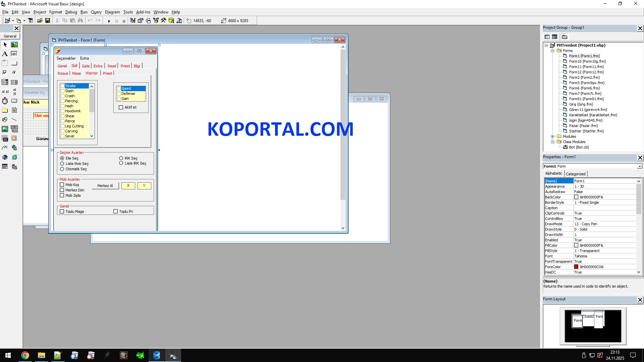
Task: Open Form10 in the project tree
Action: click(587, 61)
